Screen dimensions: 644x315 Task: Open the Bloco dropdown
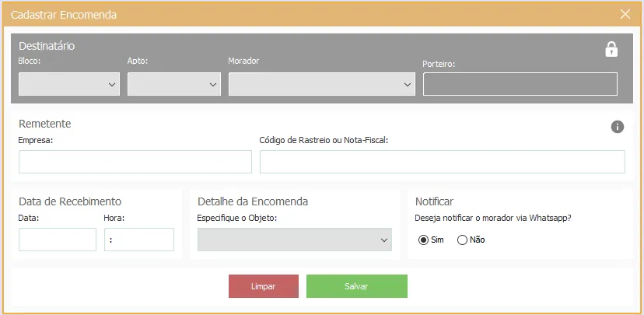click(69, 84)
